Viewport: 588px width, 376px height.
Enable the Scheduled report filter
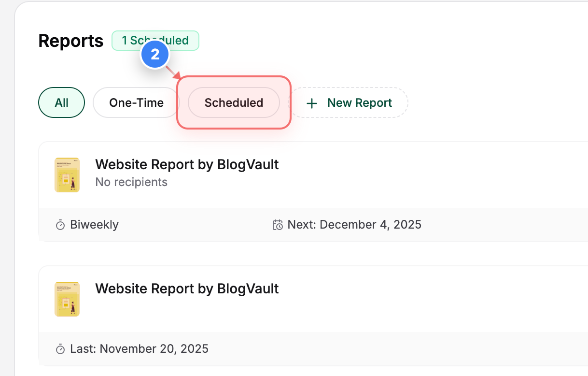tap(234, 103)
